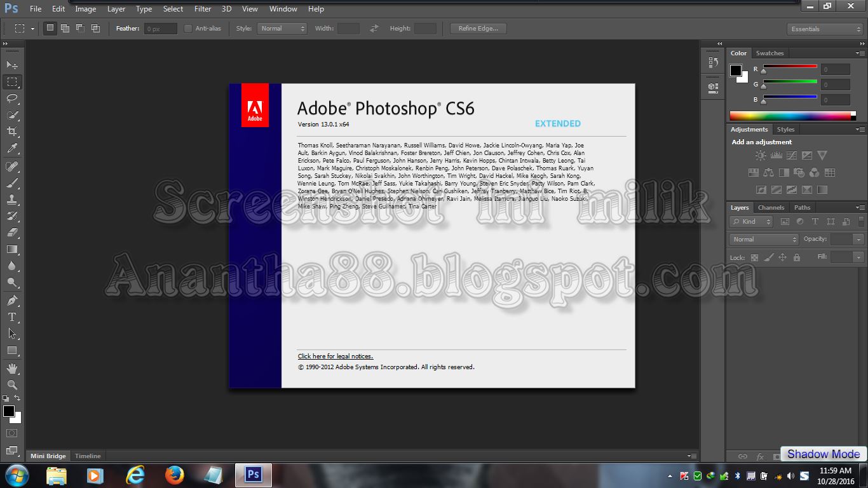
Task: Open Internet Explorer from the taskbar
Action: coord(135,475)
